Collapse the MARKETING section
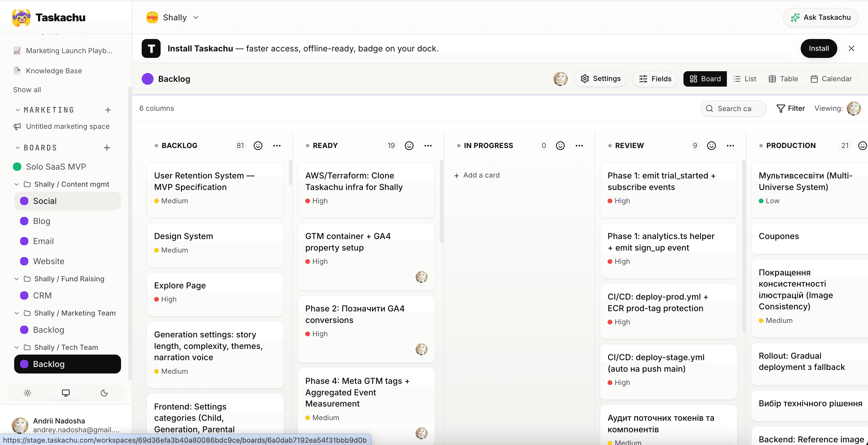Screen dimensions: 868x445 (x=18, y=110)
